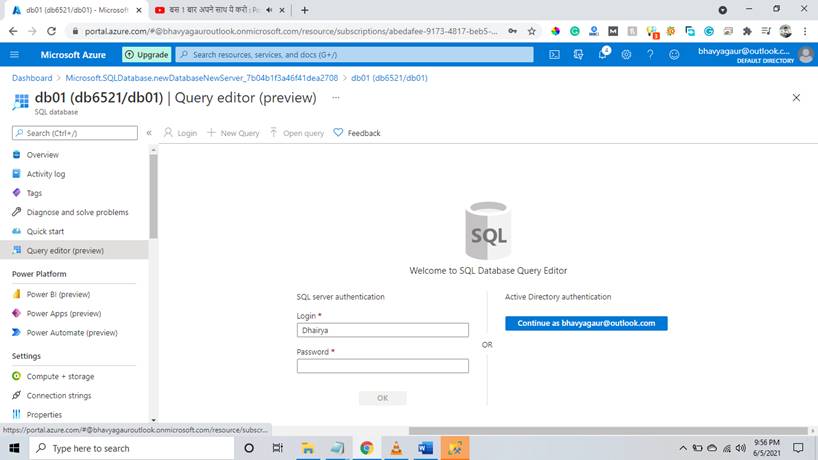Open a new browser tab

pyautogui.click(x=305, y=10)
